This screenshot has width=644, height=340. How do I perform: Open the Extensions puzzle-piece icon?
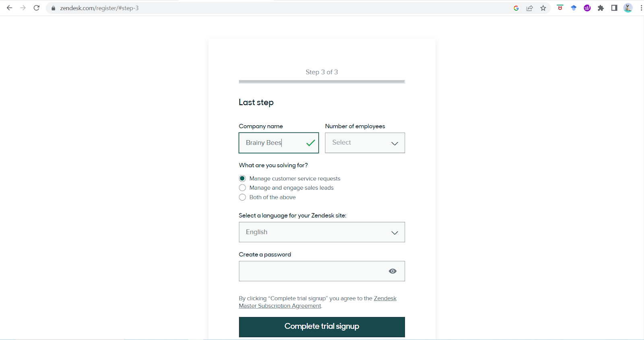601,8
